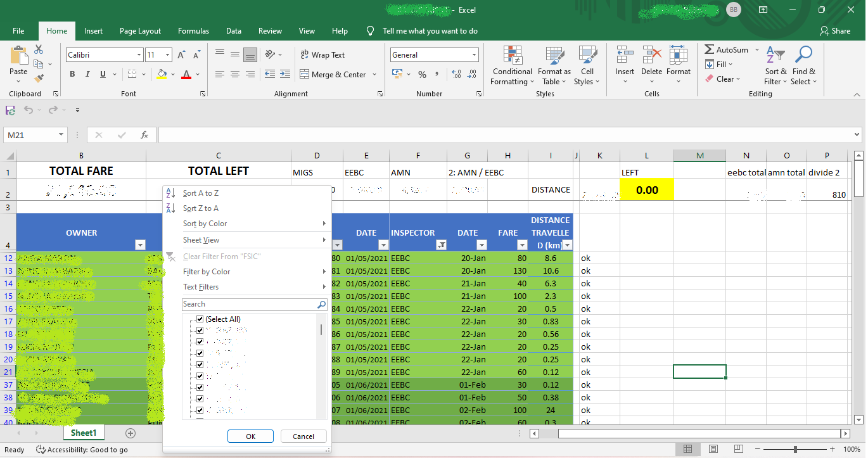Open Conditional Formatting menu
The image size is (868, 458).
512,65
